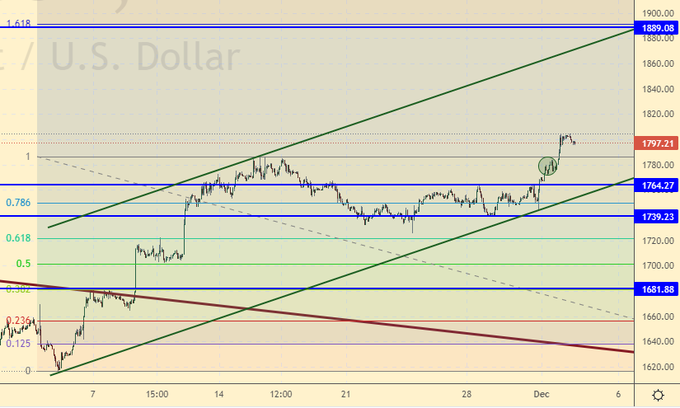Screen dimensions: 680x408
Task: Click the 1.618 Fibonacci level label
Action: (17, 22)
